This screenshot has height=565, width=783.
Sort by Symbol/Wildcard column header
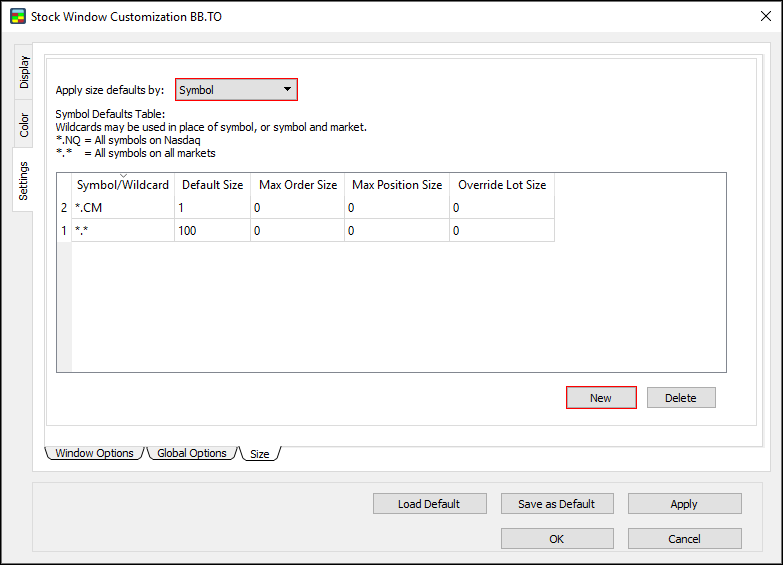coord(123,185)
